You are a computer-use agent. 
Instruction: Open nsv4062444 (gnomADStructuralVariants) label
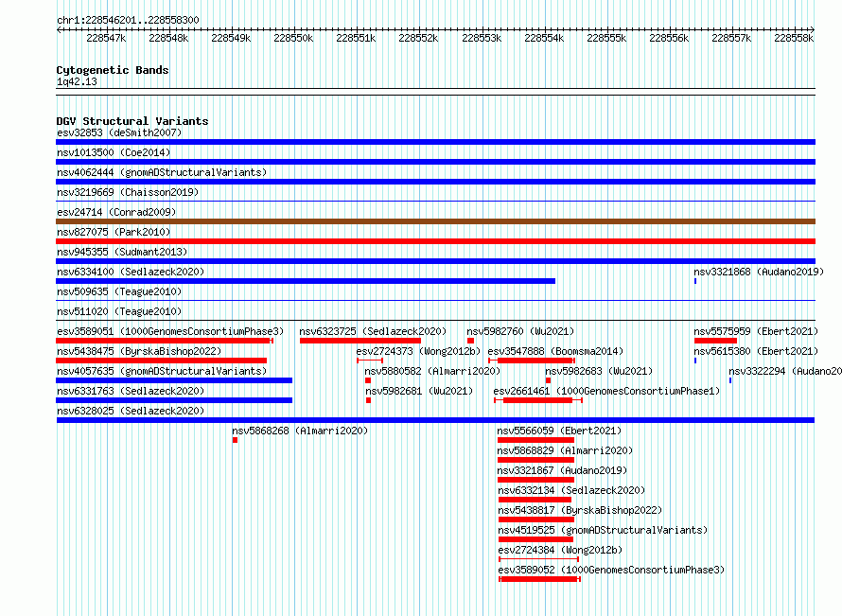[x=162, y=172]
